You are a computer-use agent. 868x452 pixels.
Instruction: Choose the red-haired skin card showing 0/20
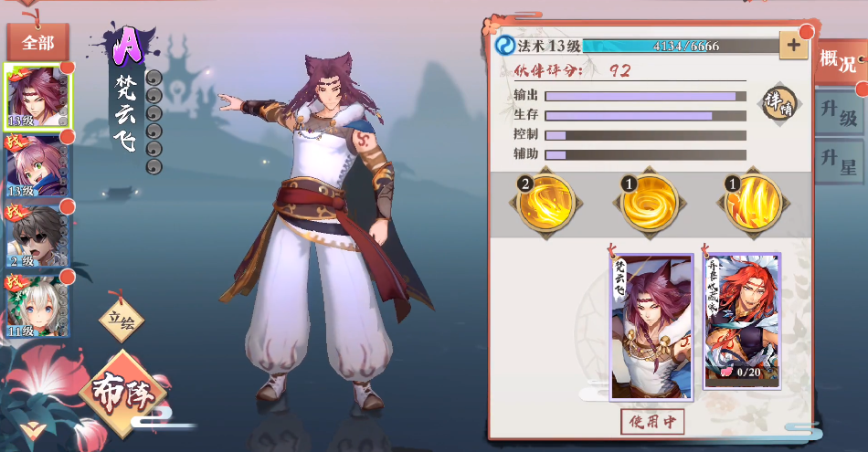742,321
